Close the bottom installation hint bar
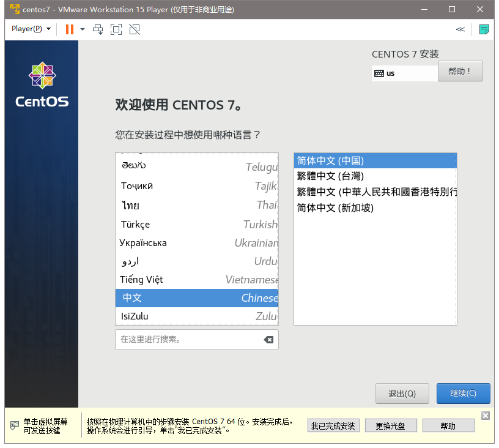Image resolution: width=499 pixels, height=448 pixels. point(486,416)
